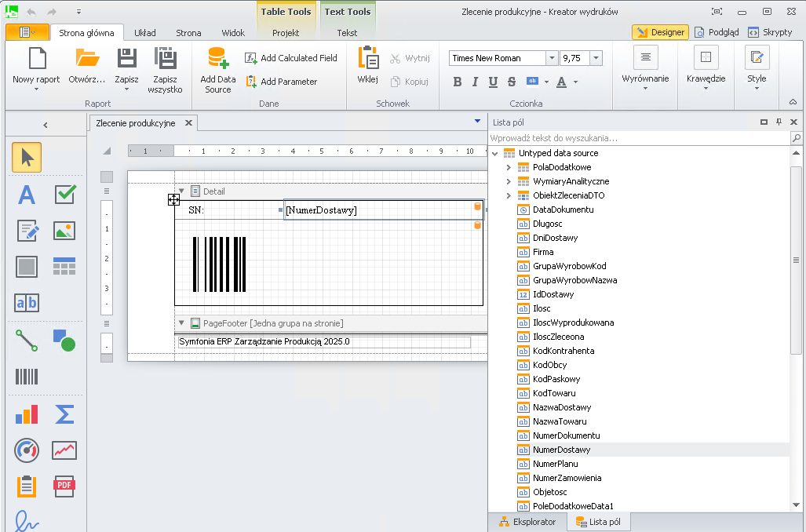Choose the Line control tool
The image size is (806, 532).
[x=27, y=341]
